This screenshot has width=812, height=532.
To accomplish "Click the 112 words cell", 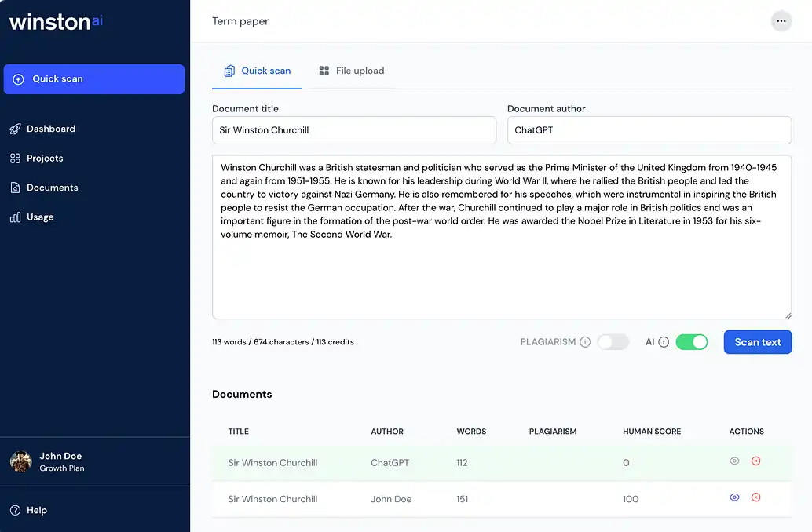I will [462, 463].
